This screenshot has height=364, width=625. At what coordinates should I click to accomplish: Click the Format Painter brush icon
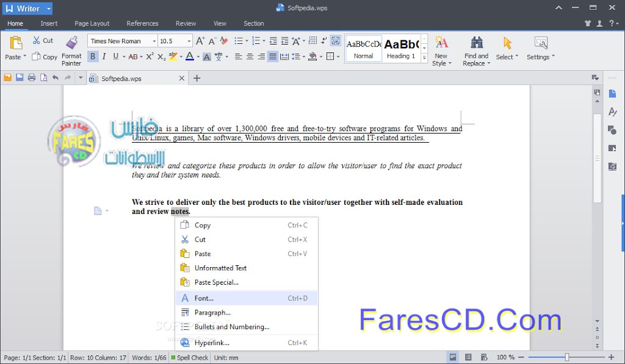[72, 43]
